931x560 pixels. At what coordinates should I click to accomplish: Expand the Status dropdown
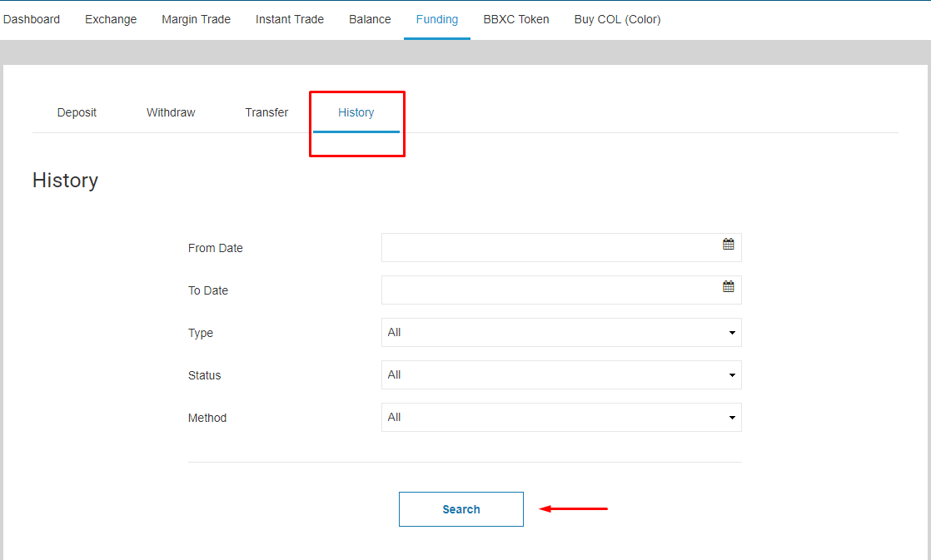pyautogui.click(x=560, y=375)
